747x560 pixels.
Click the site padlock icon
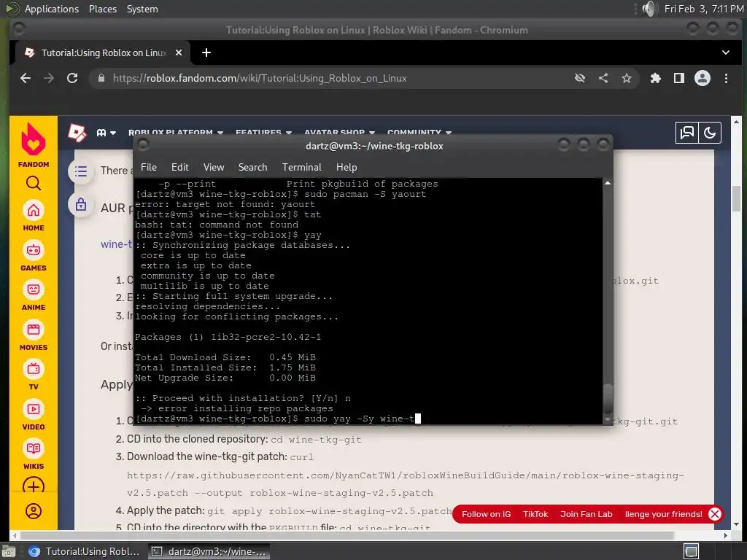[101, 78]
